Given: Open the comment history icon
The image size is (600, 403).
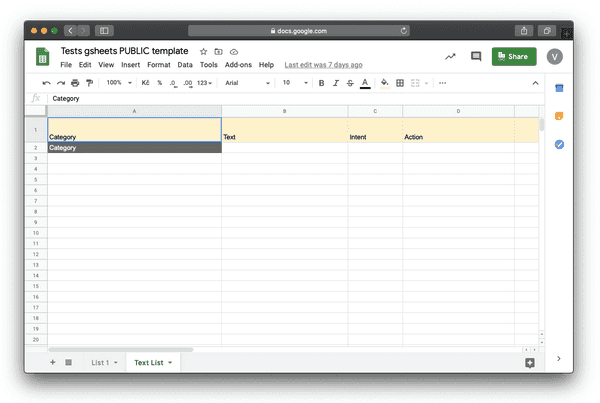Looking at the screenshot, I should coord(476,57).
